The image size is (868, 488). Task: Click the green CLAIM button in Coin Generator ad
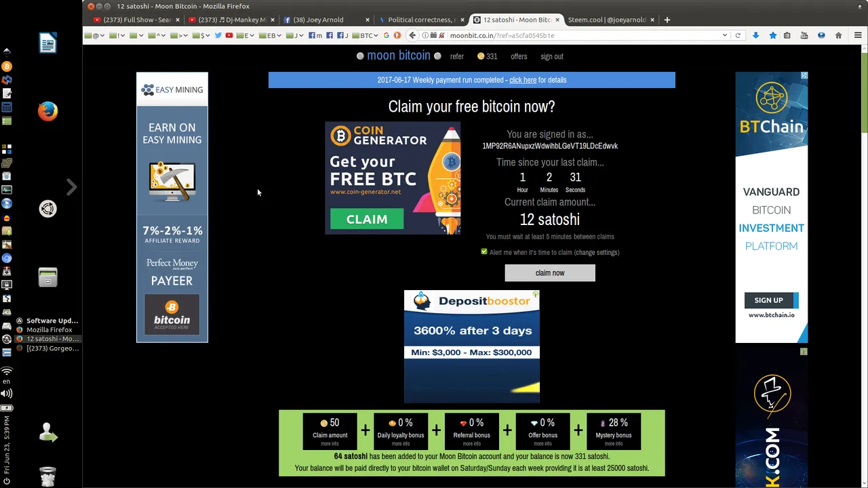pos(367,219)
